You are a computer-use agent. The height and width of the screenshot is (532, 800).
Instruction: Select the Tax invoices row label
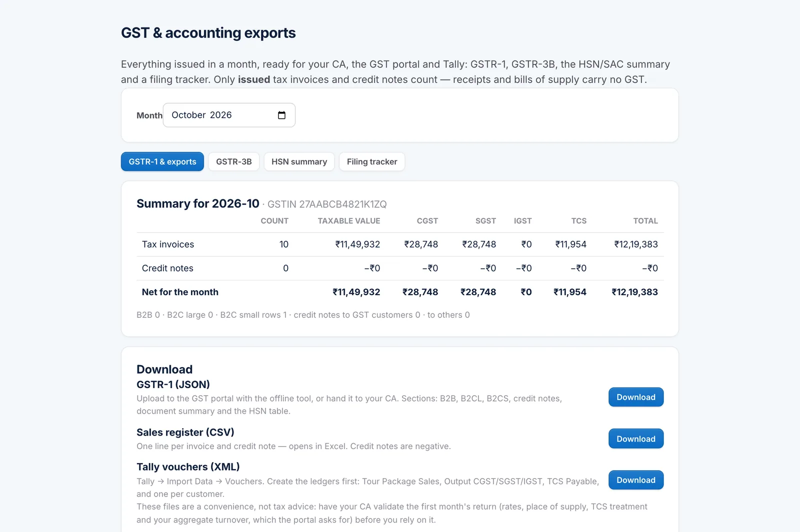[168, 244]
